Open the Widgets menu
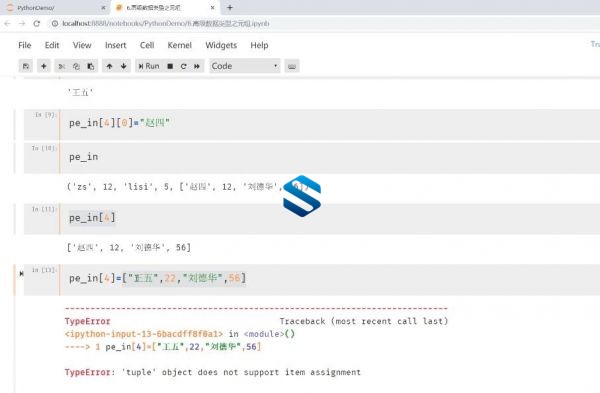 (221, 45)
